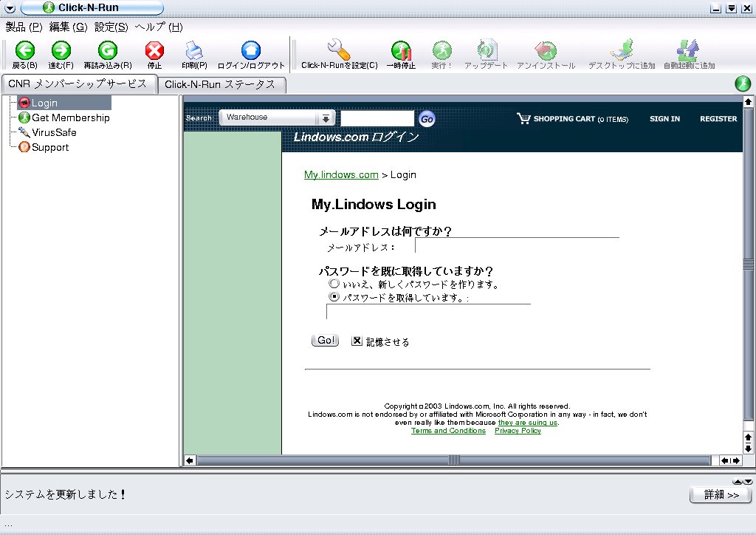The width and height of the screenshot is (756, 535).
Task: Open Terms and Conditions link
Action: (x=448, y=431)
